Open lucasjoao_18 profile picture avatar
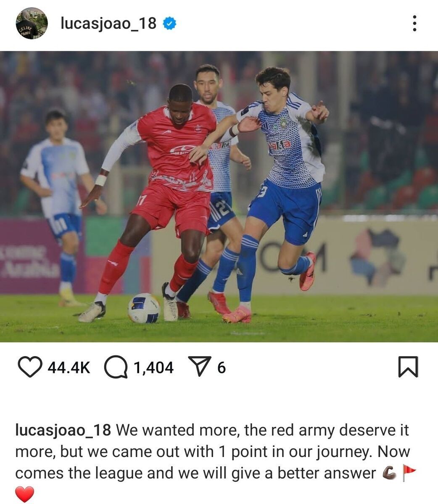 pos(32,24)
